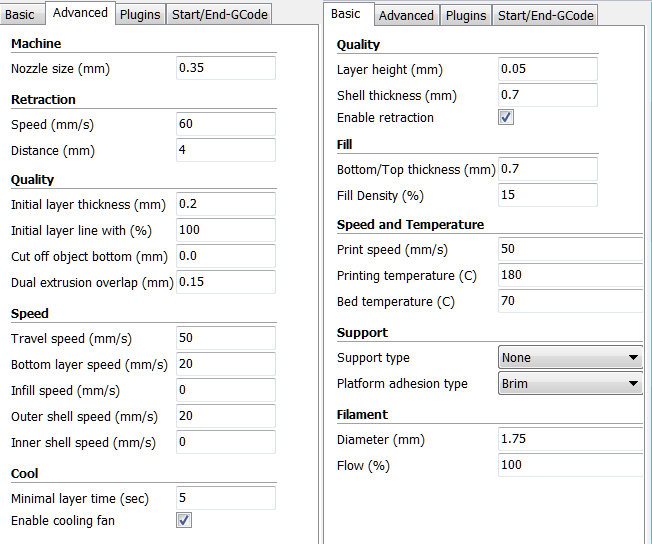
Task: Select the Travel speed input box
Action: tap(225, 338)
